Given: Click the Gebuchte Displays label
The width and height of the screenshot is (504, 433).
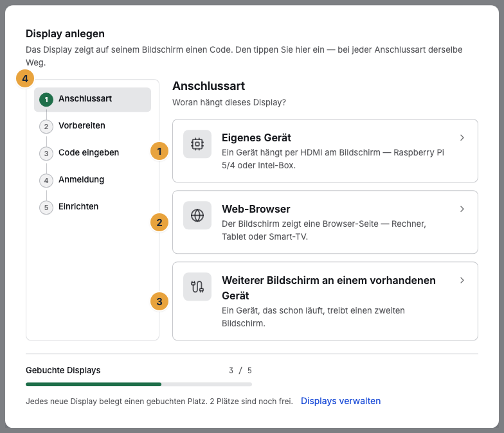Looking at the screenshot, I should point(63,370).
